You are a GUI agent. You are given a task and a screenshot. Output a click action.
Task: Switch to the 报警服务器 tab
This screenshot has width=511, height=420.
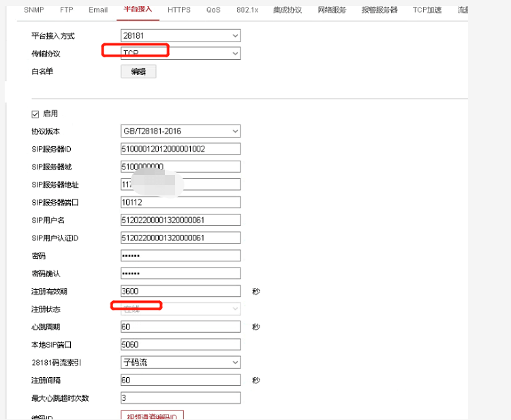click(380, 10)
